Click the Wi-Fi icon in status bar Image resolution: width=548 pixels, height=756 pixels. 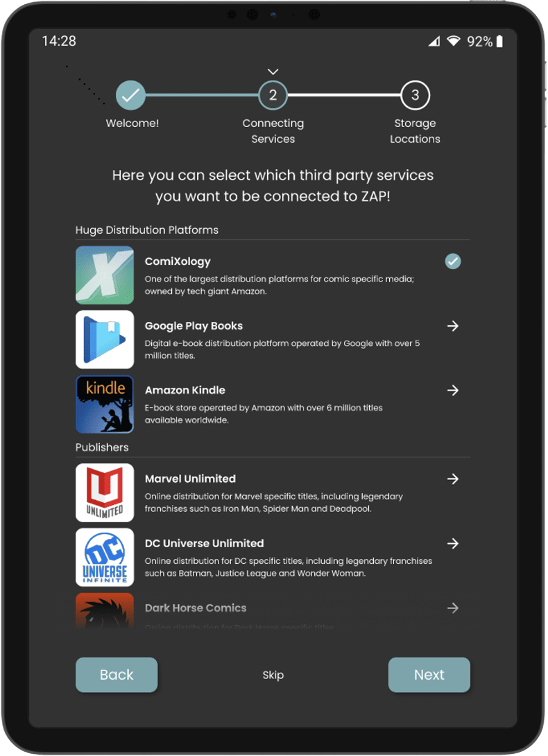pyautogui.click(x=453, y=41)
